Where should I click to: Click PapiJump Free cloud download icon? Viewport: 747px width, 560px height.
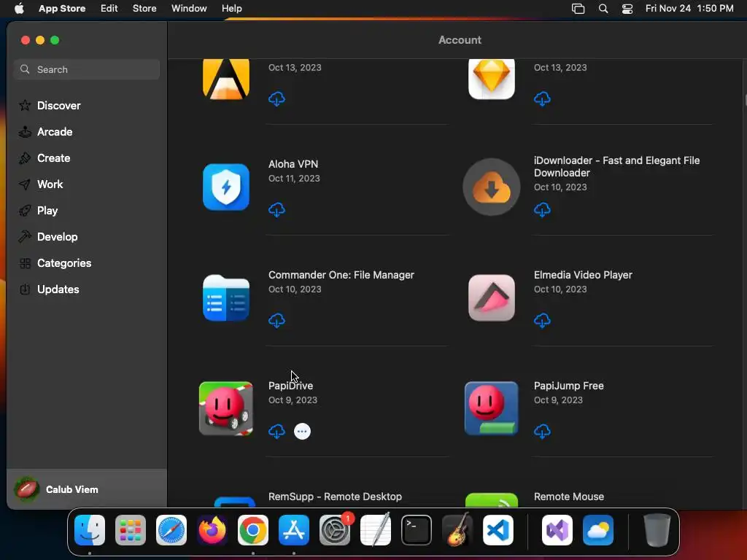(542, 432)
